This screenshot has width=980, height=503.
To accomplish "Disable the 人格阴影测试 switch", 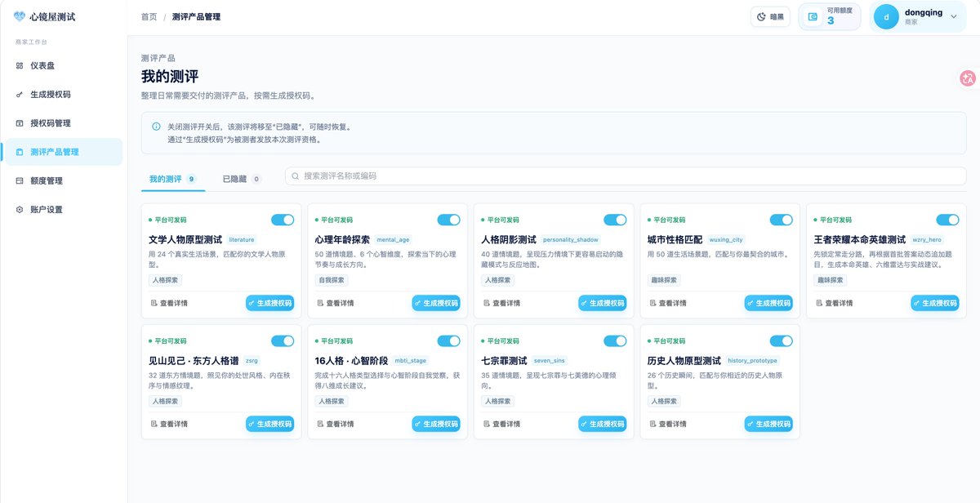I will 615,220.
